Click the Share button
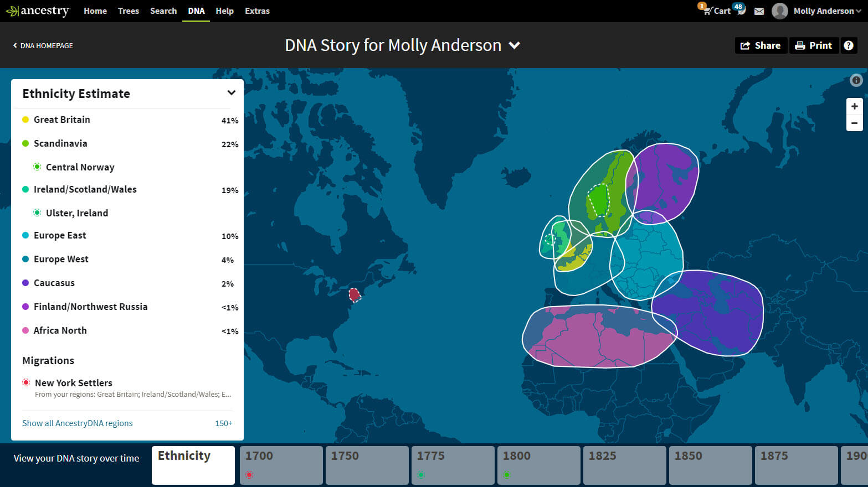Image resolution: width=868 pixels, height=487 pixels. pos(761,45)
